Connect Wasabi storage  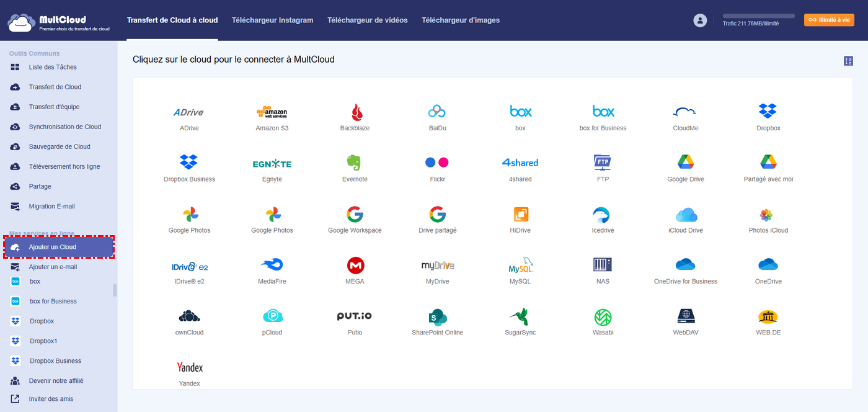(x=603, y=316)
